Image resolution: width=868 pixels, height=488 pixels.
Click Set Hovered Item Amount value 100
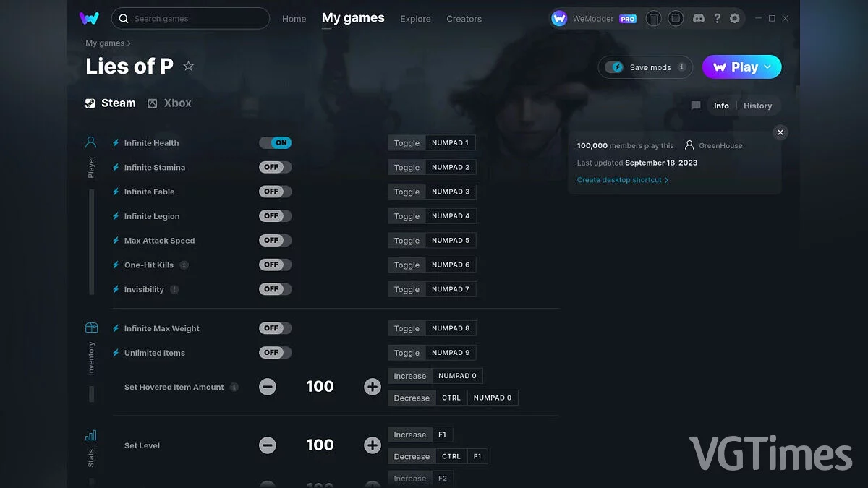(x=320, y=387)
